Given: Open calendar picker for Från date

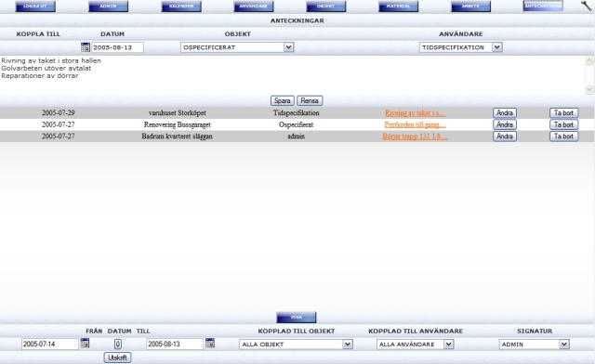Looking at the screenshot, I should [x=85, y=344].
